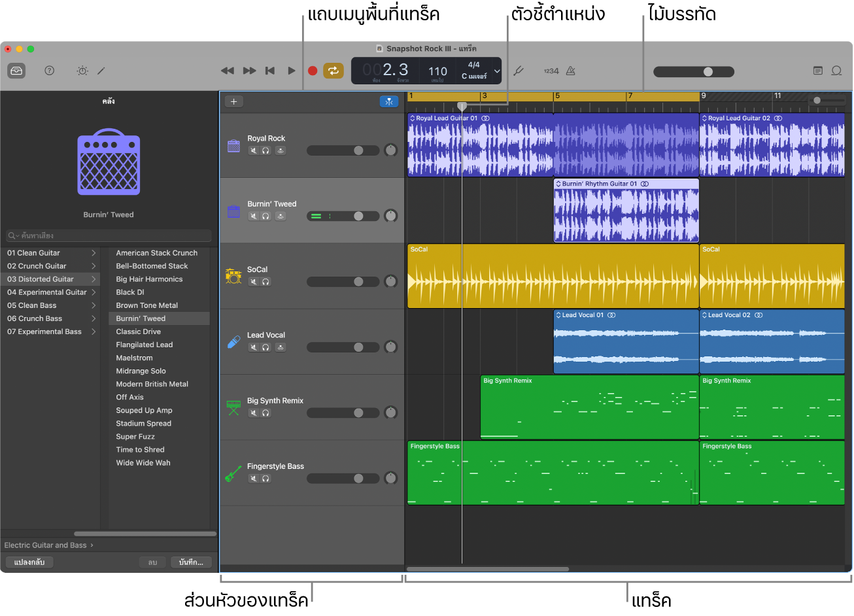The height and width of the screenshot is (616, 854).
Task: Mute the Royal Rock track
Action: [x=253, y=150]
